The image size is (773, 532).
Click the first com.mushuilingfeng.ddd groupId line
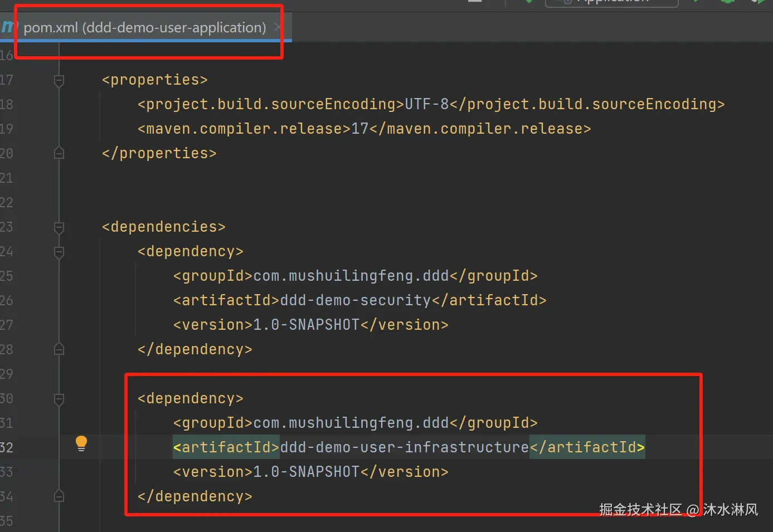[x=356, y=276]
